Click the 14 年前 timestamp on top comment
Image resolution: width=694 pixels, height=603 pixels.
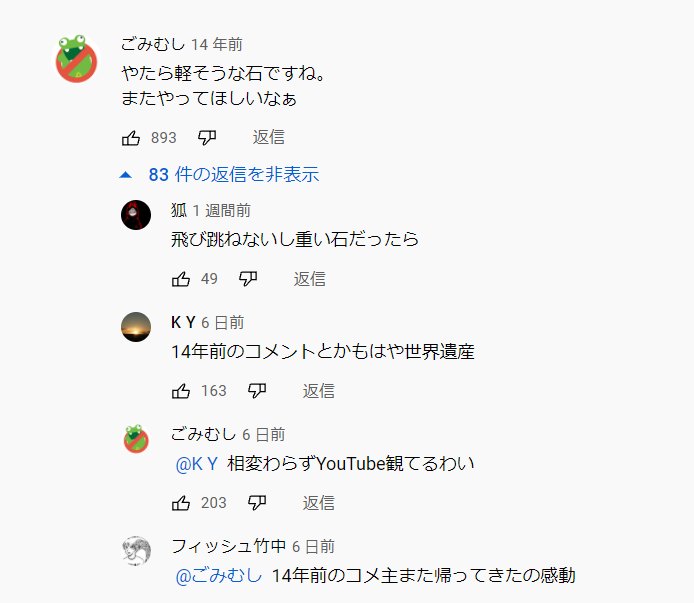pyautogui.click(x=216, y=45)
